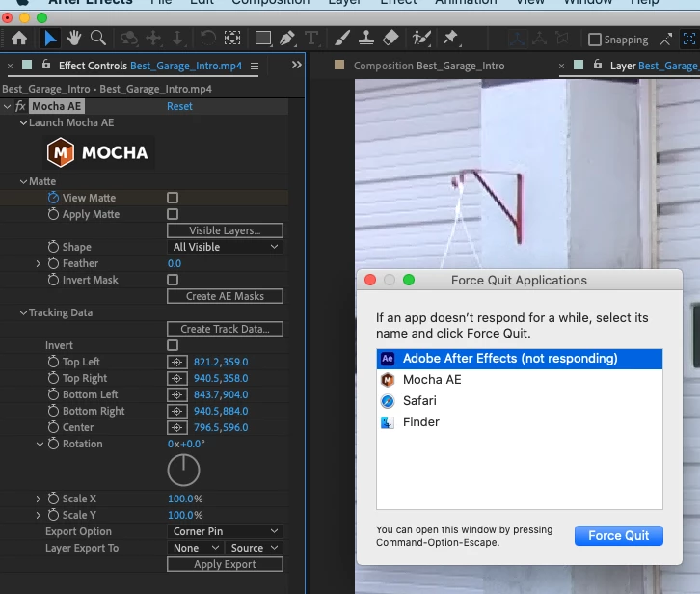Image resolution: width=700 pixels, height=594 pixels.
Task: Switch to the Layer Best_Garage tab
Action: [653, 66]
